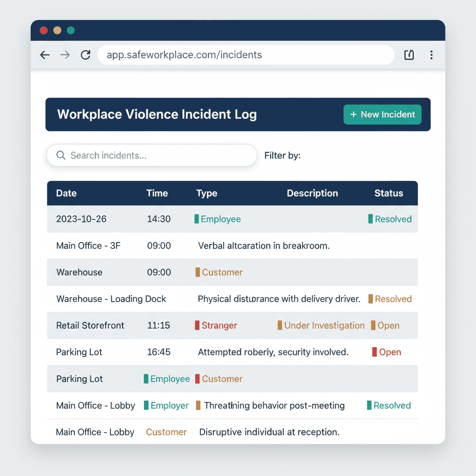Click the address bar showing app.safeworkplace.com/incidents
Image resolution: width=476 pixels, height=476 pixels.
tap(245, 55)
